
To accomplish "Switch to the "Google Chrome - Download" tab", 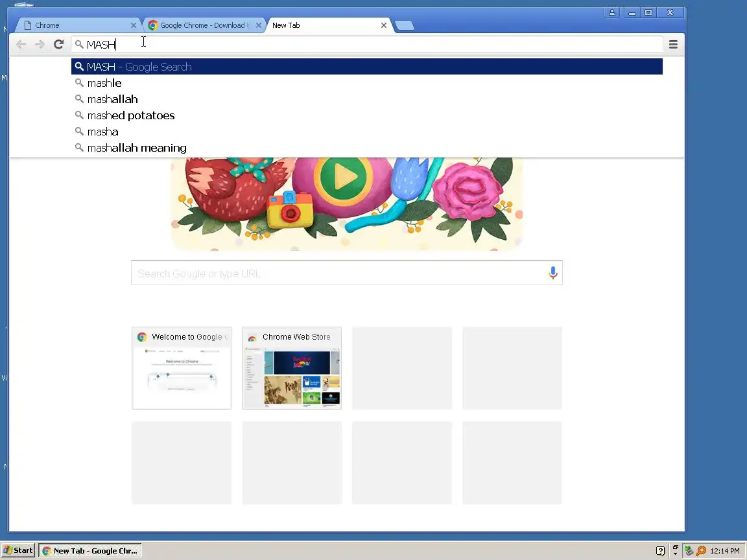I will pyautogui.click(x=204, y=25).
